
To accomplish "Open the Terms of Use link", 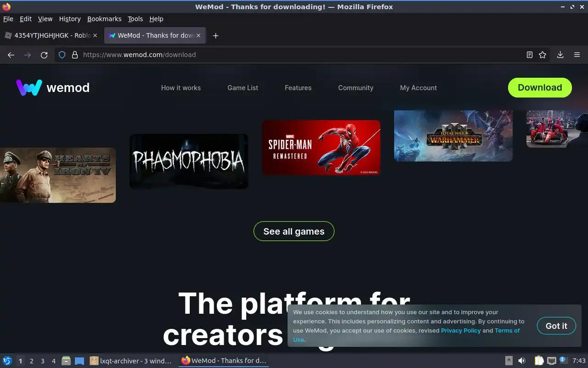I will click(x=507, y=330).
